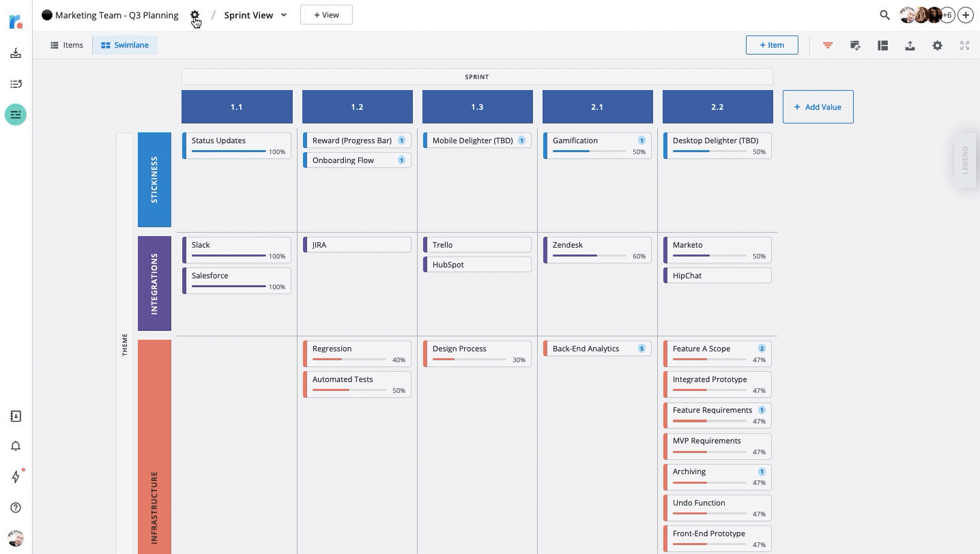Open the Marketo card
Viewport: 980px width, 554px height.
tap(717, 250)
